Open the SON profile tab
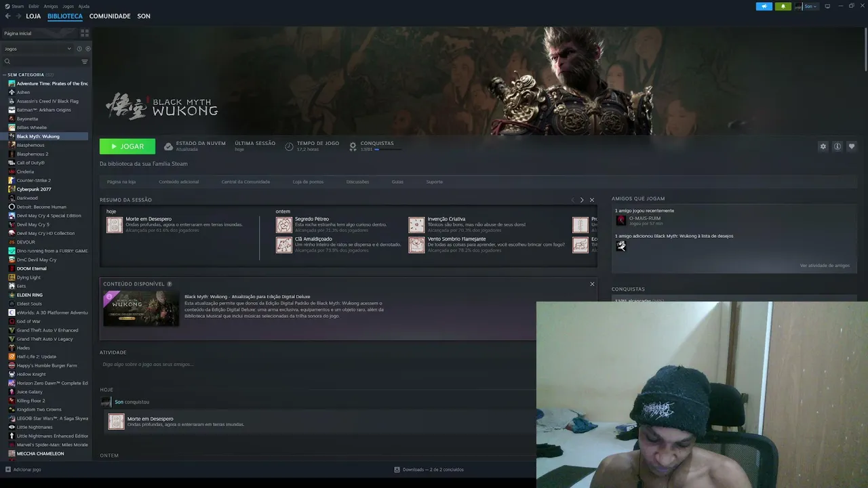Image resolution: width=868 pixels, height=488 pixels. tap(144, 16)
